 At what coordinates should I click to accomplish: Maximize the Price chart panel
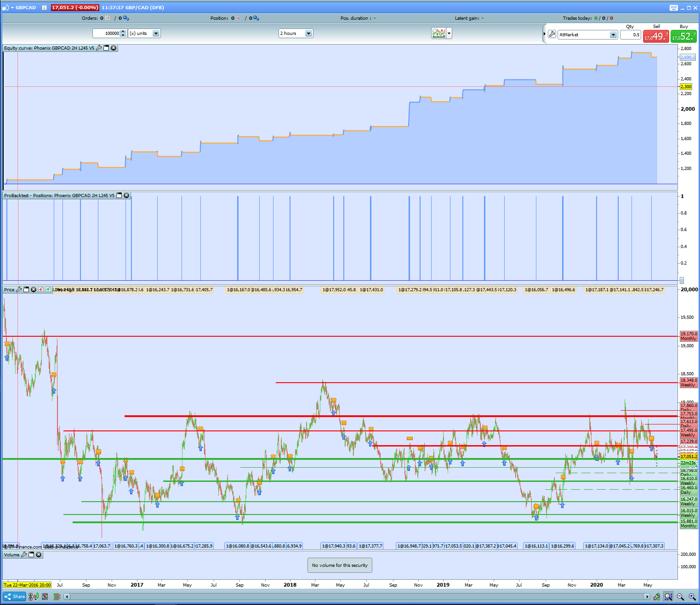(x=26, y=289)
